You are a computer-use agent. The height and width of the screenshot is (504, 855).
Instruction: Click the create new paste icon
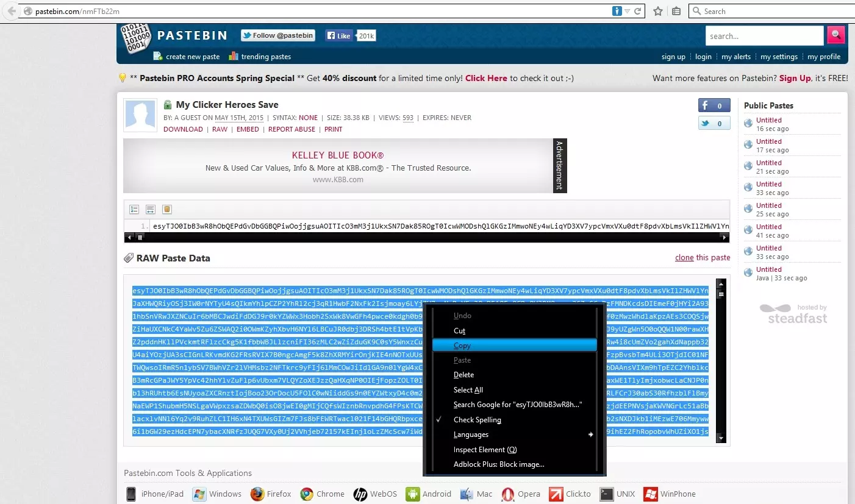point(158,56)
